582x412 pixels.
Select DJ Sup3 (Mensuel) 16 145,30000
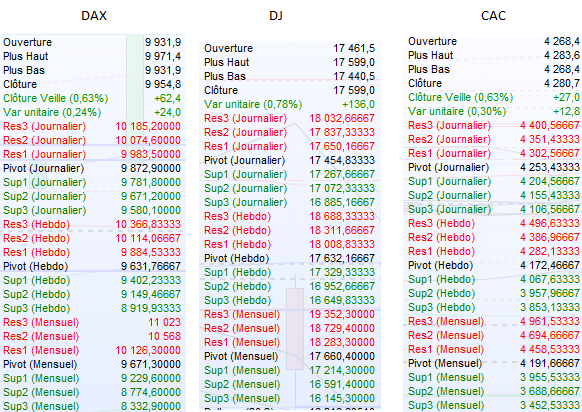[x=290, y=398]
